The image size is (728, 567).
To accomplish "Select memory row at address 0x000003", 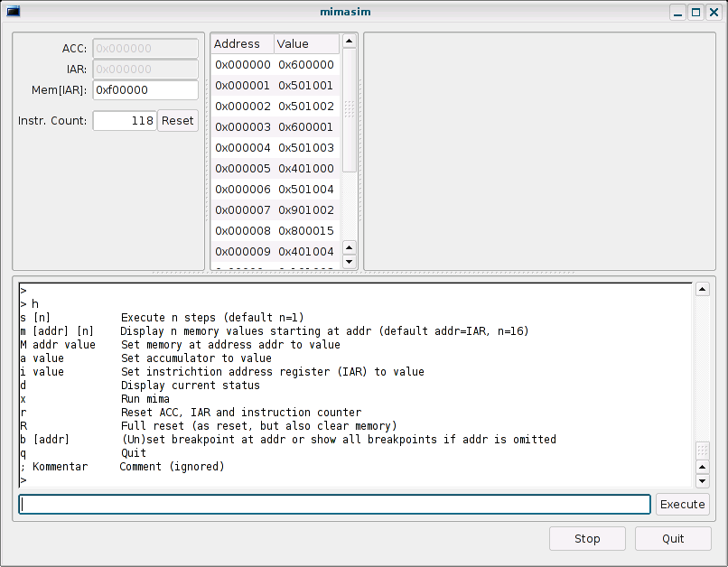I will [x=243, y=127].
